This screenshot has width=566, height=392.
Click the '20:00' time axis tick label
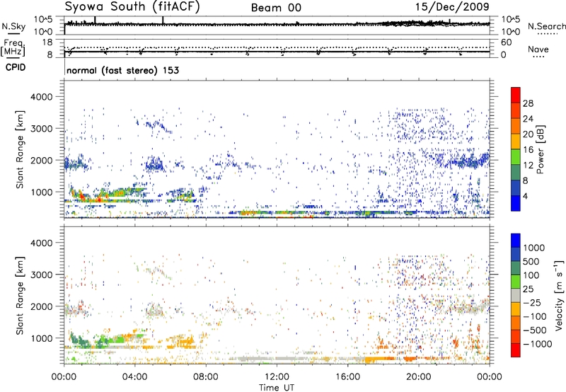419,377
